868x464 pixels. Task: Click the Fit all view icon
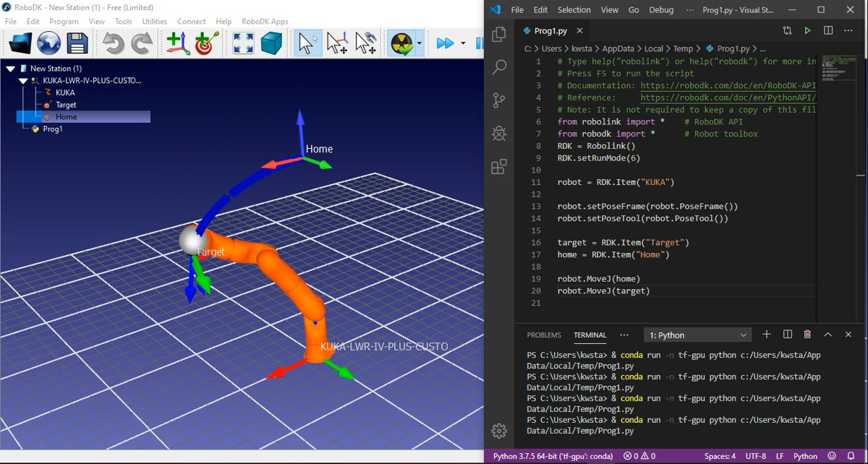[x=243, y=43]
